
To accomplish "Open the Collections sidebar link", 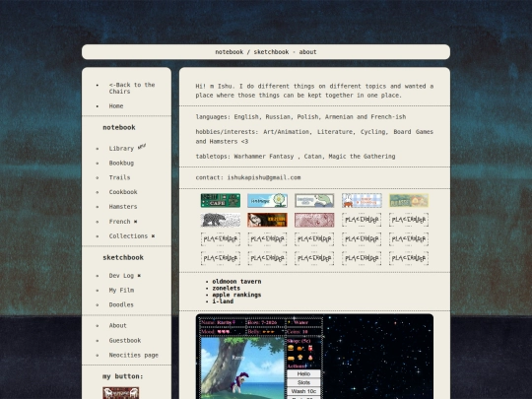I will 128,235.
